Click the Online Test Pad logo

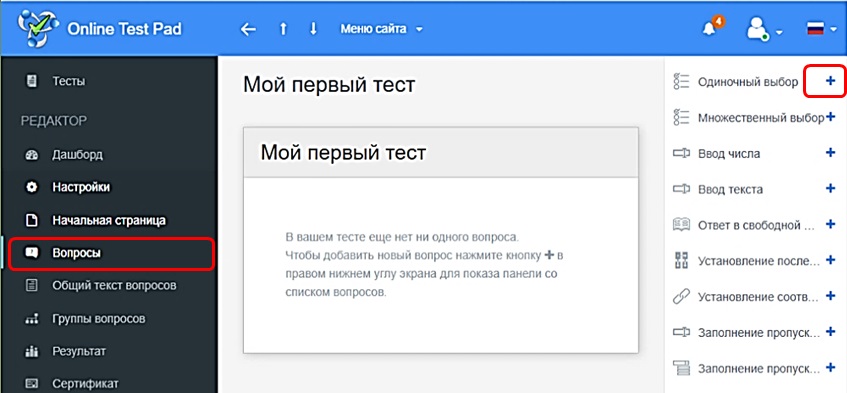click(100, 28)
